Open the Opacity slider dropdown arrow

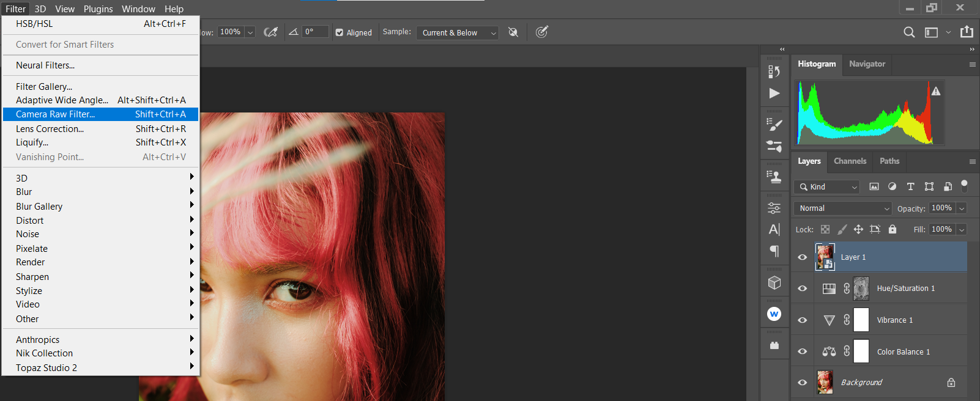[962, 208]
